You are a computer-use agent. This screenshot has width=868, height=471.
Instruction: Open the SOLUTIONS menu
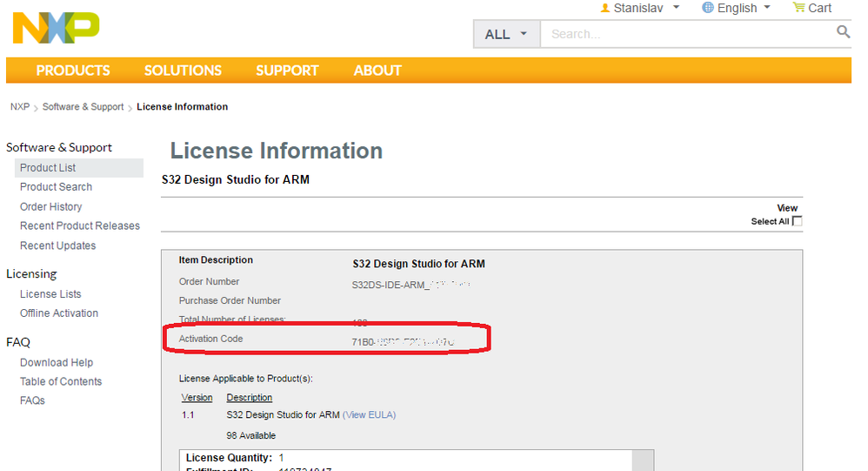click(183, 71)
